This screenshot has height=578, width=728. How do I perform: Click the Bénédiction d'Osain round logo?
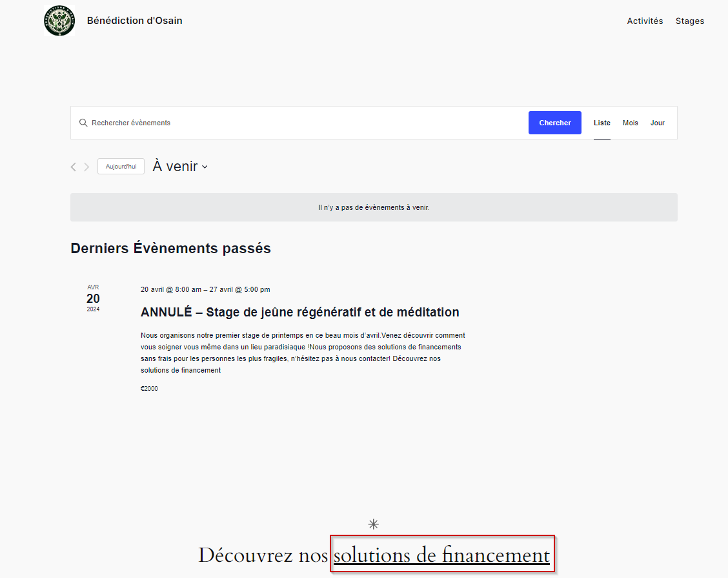click(x=59, y=21)
